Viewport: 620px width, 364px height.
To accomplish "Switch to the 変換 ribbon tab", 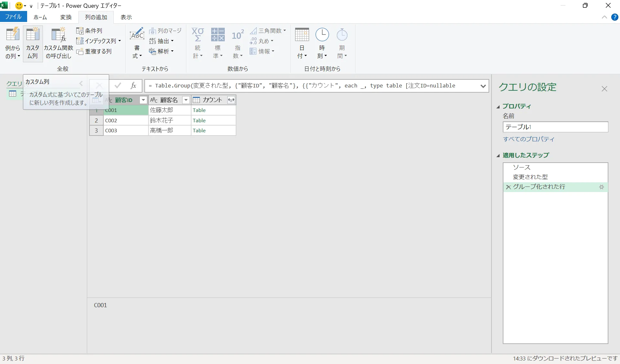I will pyautogui.click(x=66, y=17).
